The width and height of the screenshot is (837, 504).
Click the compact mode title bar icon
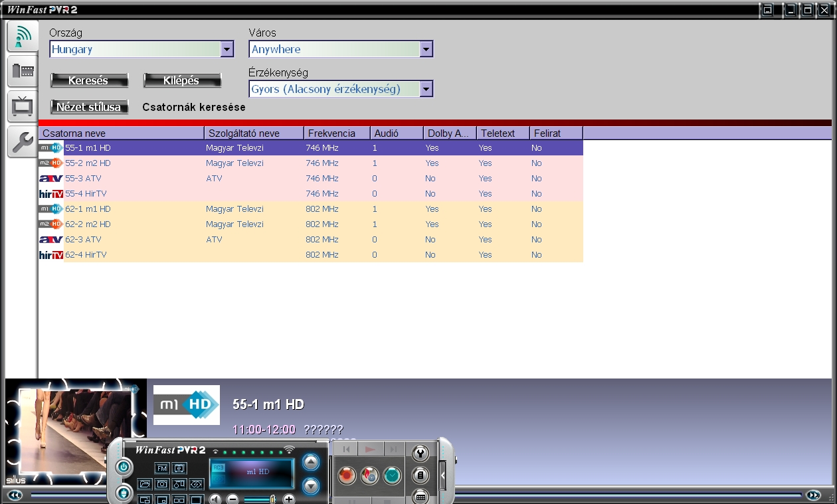768,9
